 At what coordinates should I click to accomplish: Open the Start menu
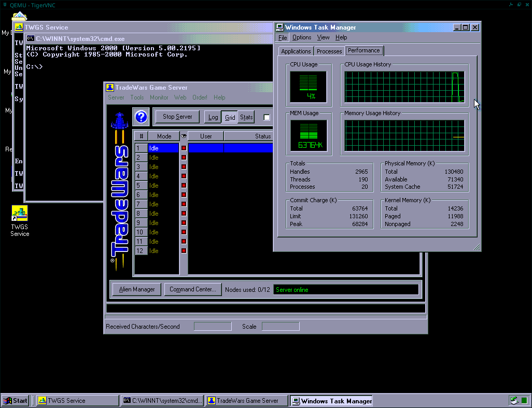tap(16, 401)
